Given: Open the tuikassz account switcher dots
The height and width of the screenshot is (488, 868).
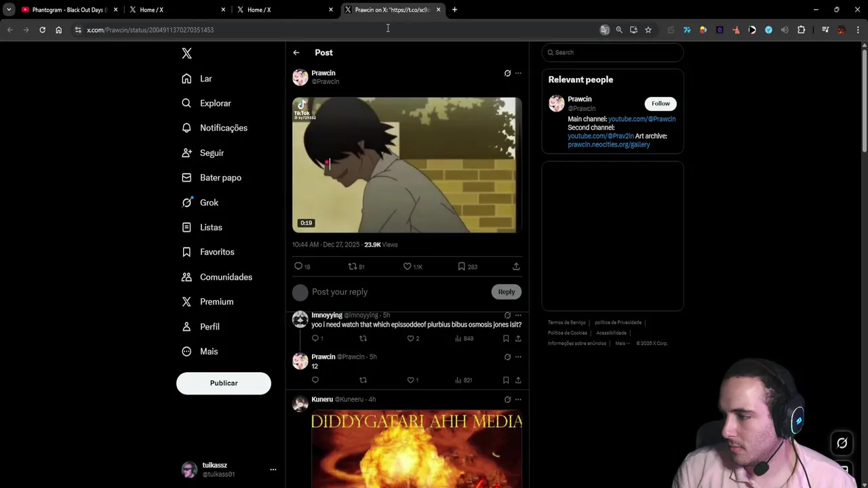Looking at the screenshot, I should (x=273, y=469).
